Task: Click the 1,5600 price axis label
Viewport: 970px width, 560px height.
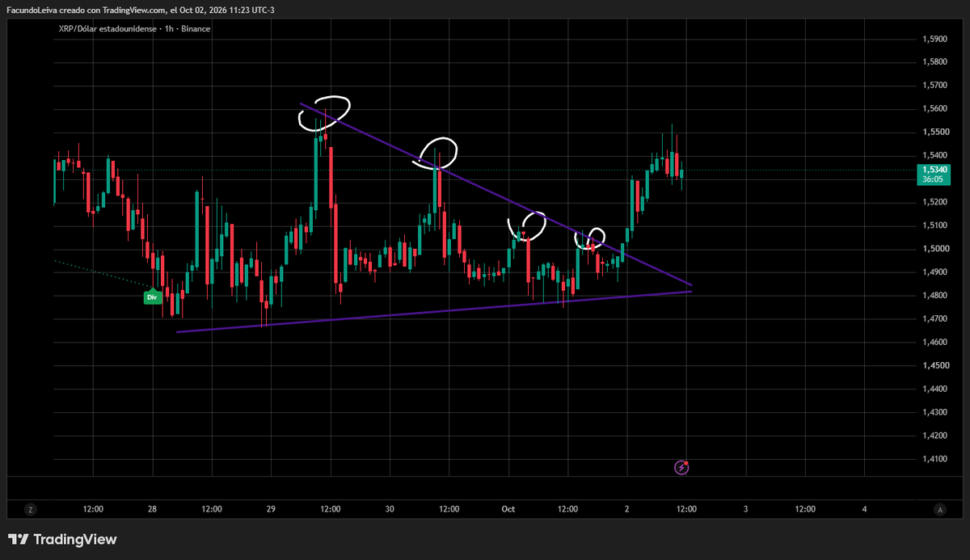Action: [935, 109]
